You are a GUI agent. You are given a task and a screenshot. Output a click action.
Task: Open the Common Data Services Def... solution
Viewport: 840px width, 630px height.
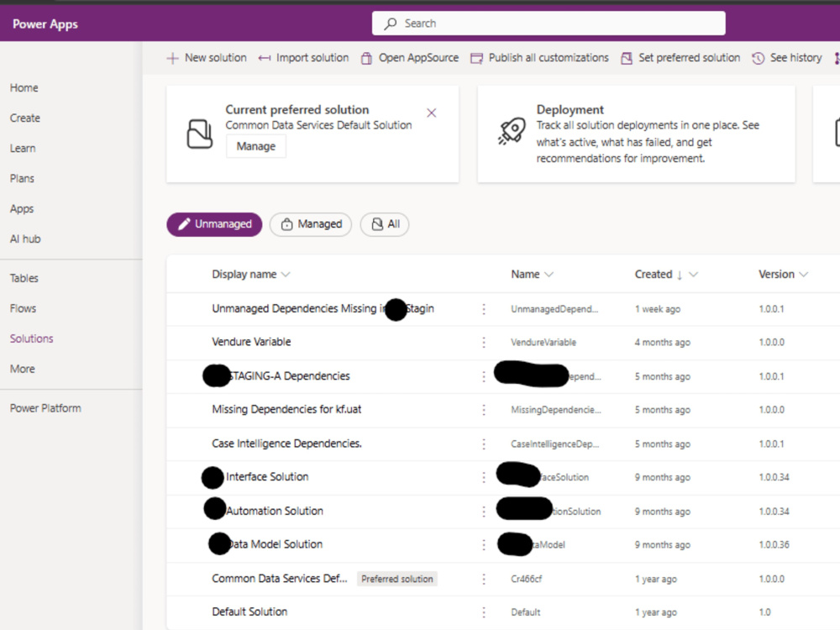(x=280, y=579)
